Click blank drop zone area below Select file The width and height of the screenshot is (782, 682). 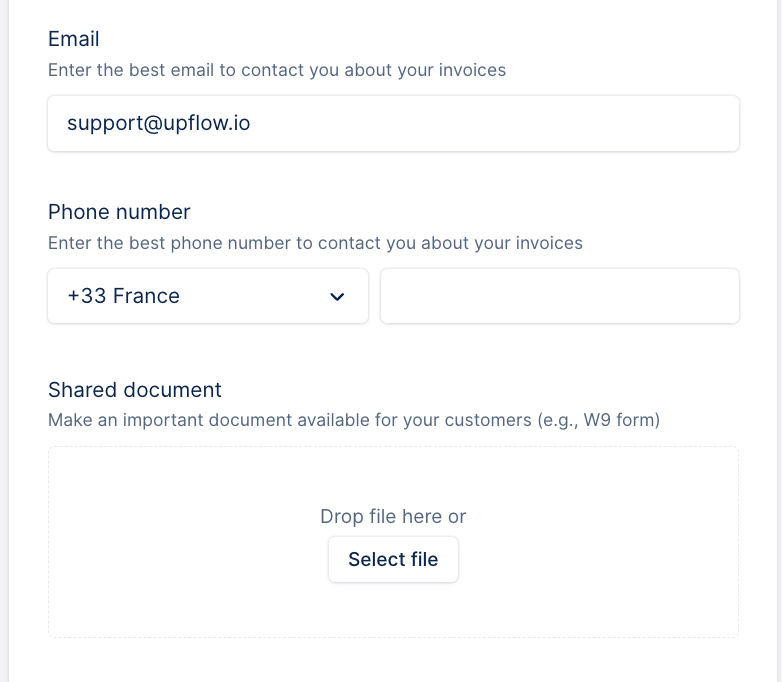click(x=393, y=612)
